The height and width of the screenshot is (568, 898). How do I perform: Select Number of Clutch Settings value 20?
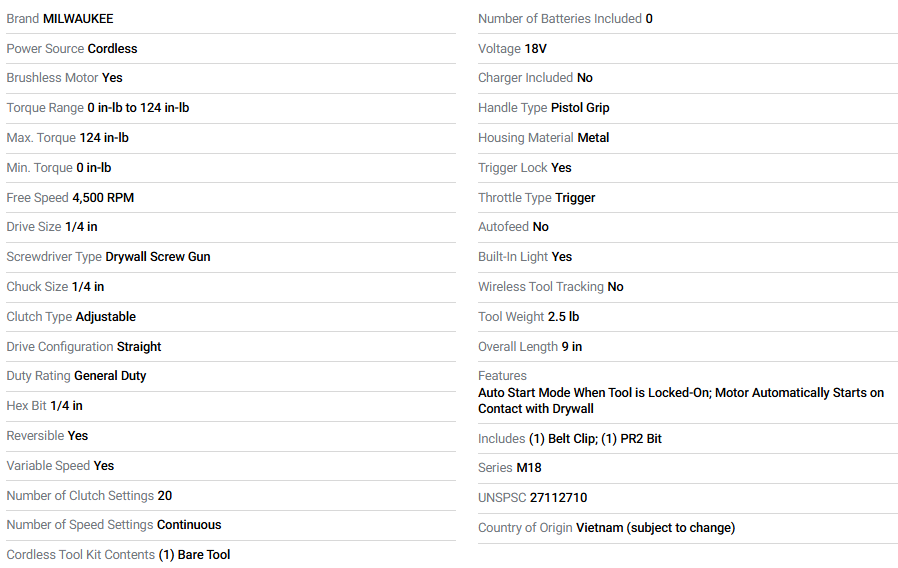tap(165, 495)
